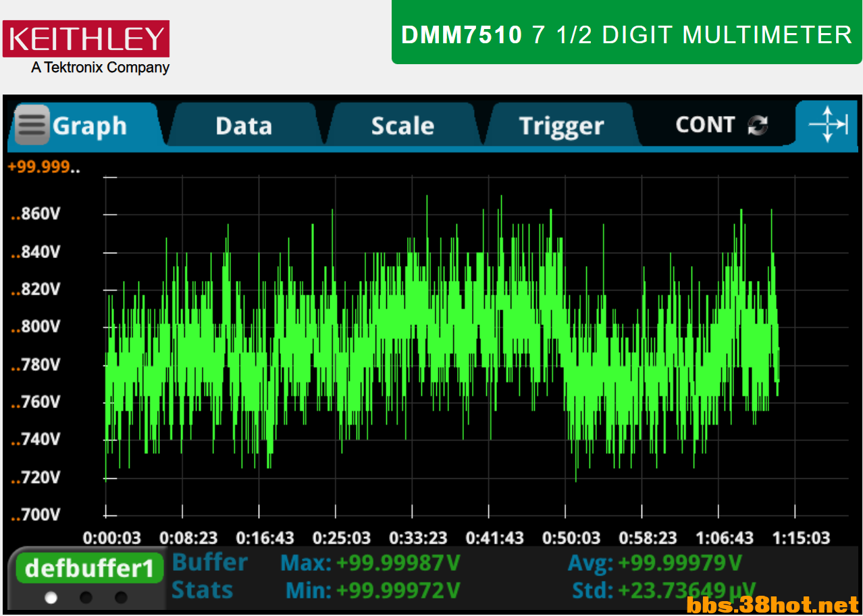Open the Trigger tab

(x=561, y=126)
